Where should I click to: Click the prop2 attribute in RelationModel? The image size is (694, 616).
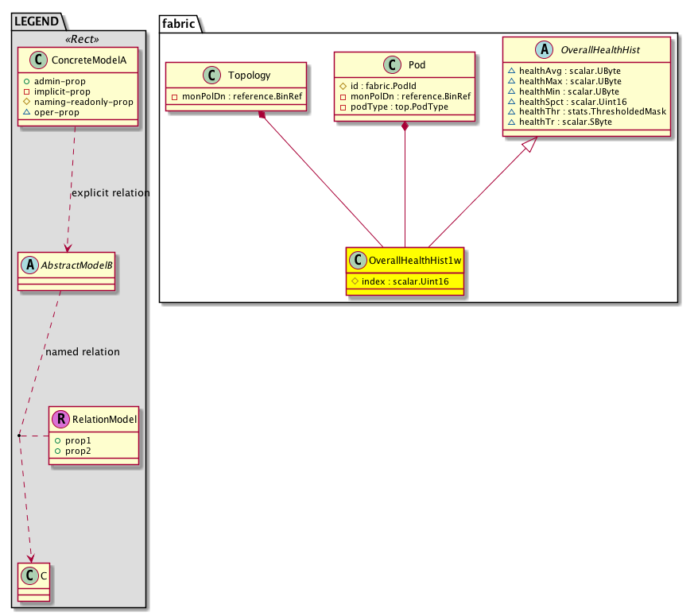click(78, 451)
